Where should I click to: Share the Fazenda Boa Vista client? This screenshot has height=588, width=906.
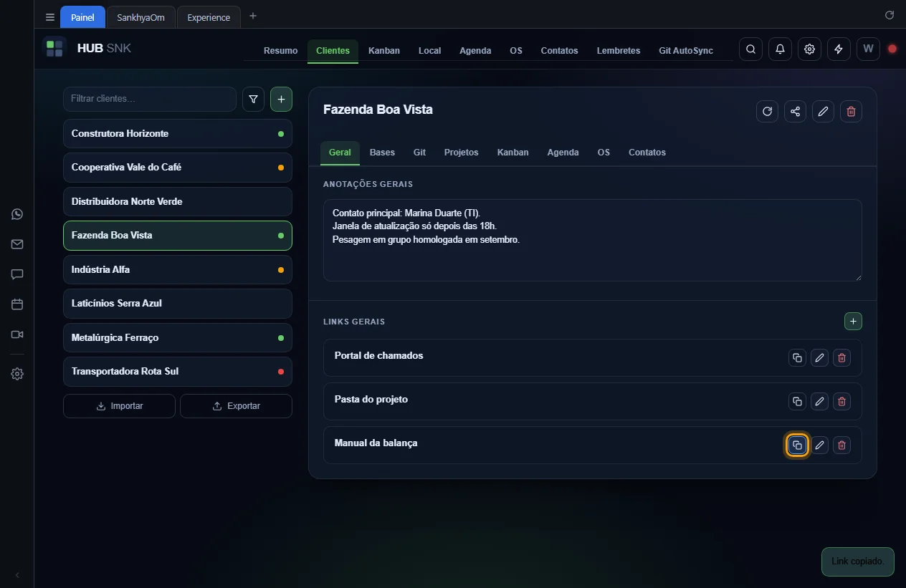point(795,111)
